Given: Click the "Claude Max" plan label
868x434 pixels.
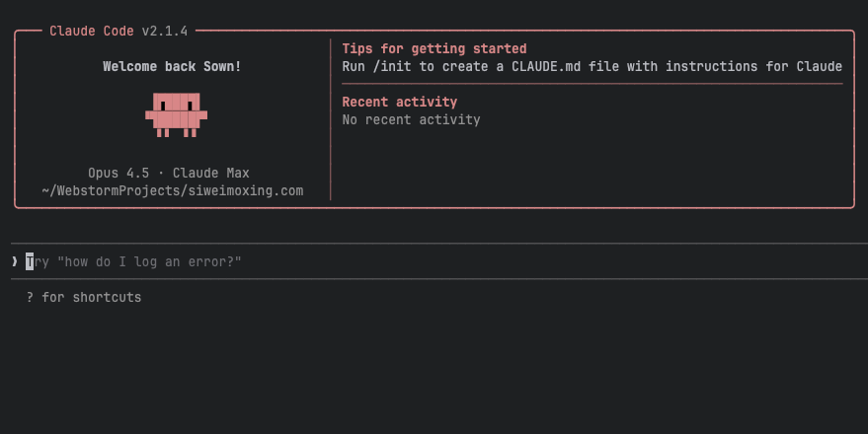Looking at the screenshot, I should coord(210,173).
